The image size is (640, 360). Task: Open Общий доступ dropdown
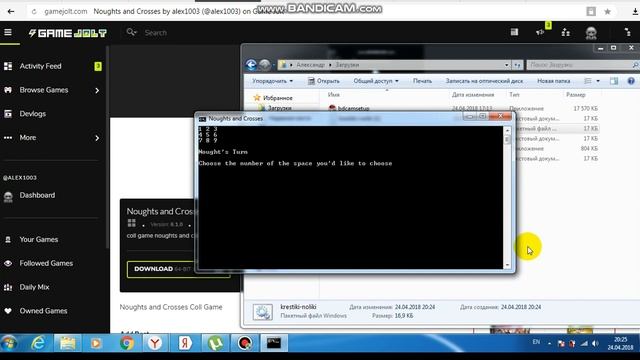376,81
